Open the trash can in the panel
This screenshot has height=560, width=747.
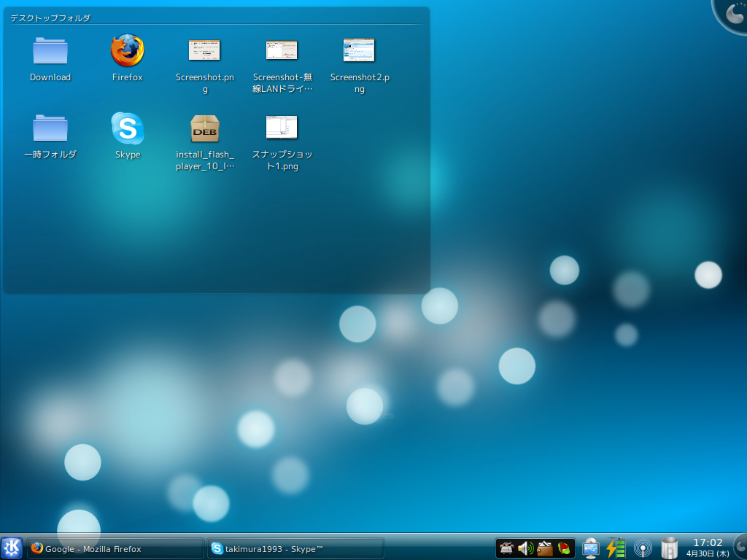coord(670,548)
